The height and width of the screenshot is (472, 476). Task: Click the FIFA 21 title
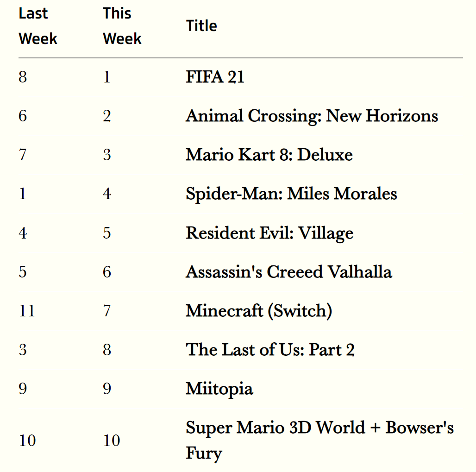(x=215, y=77)
